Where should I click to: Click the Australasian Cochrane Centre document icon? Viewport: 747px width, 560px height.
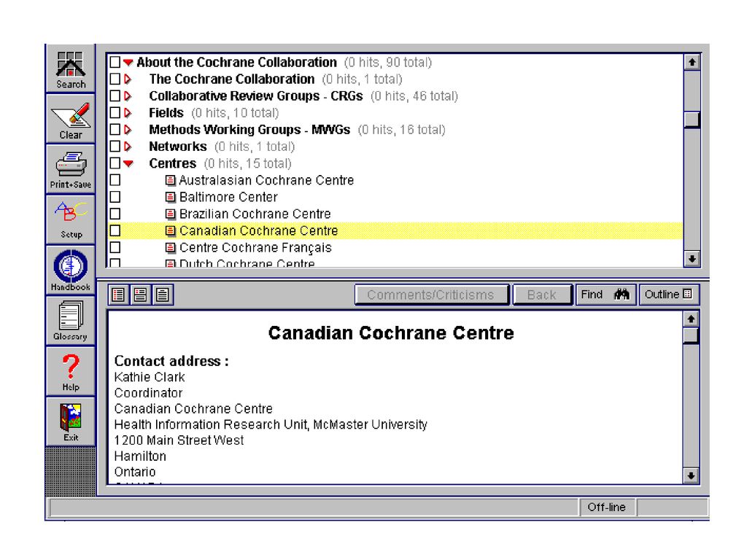170,181
